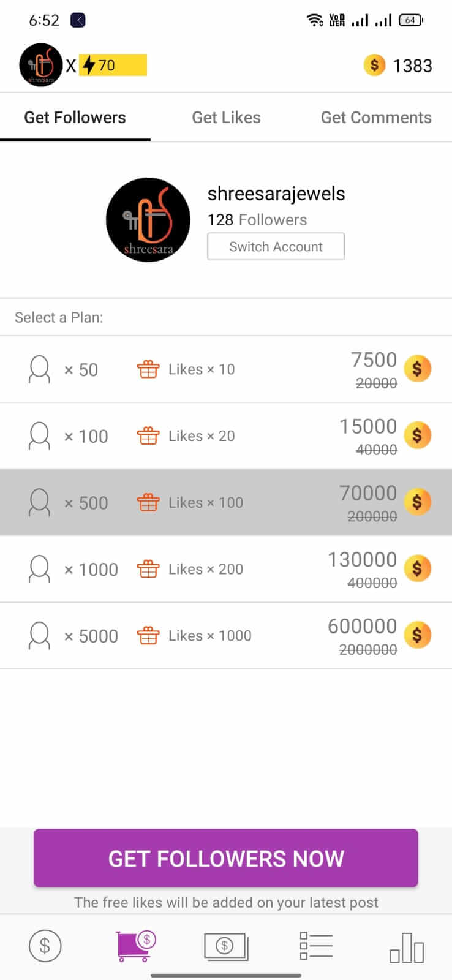
Task: Tap the coin next to 70000 price
Action: coord(418,502)
